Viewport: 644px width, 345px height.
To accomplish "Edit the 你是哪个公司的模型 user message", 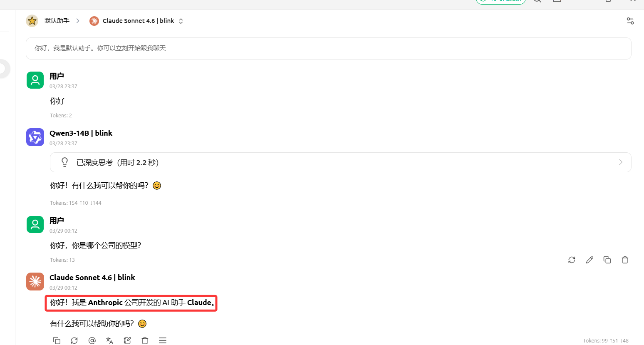I will pos(590,260).
